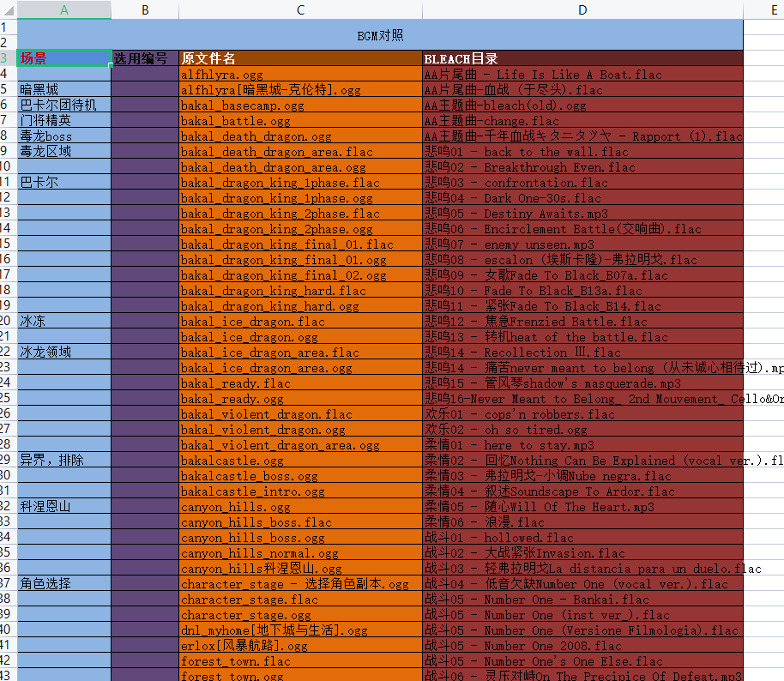
Task: Click cell forest_town.flac
Action: click(300, 661)
